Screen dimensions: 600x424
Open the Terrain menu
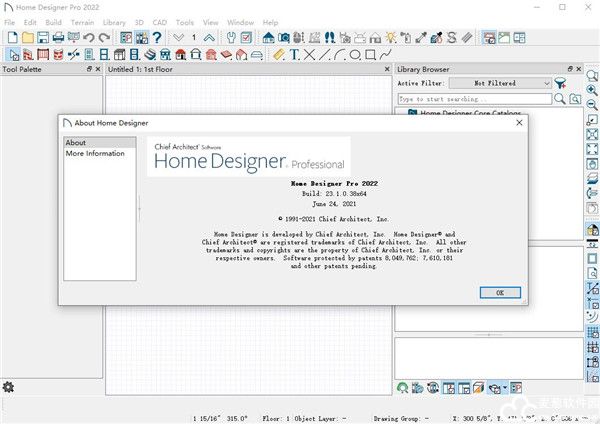82,21
